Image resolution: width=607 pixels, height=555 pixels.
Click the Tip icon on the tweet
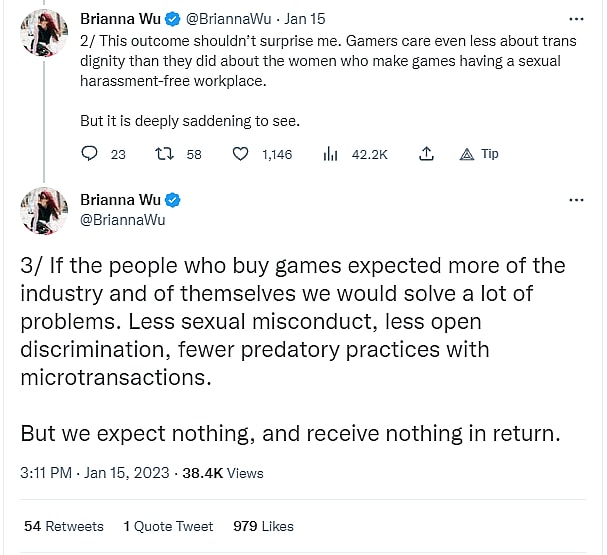tap(467, 154)
